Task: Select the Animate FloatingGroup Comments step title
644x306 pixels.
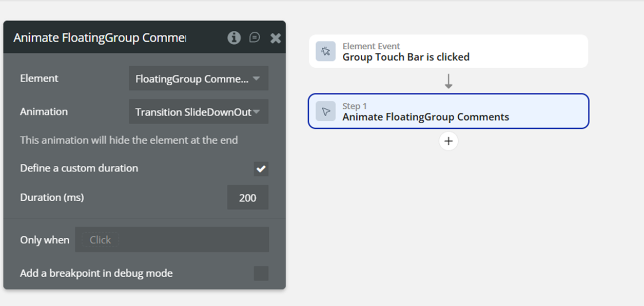Action: point(425,117)
